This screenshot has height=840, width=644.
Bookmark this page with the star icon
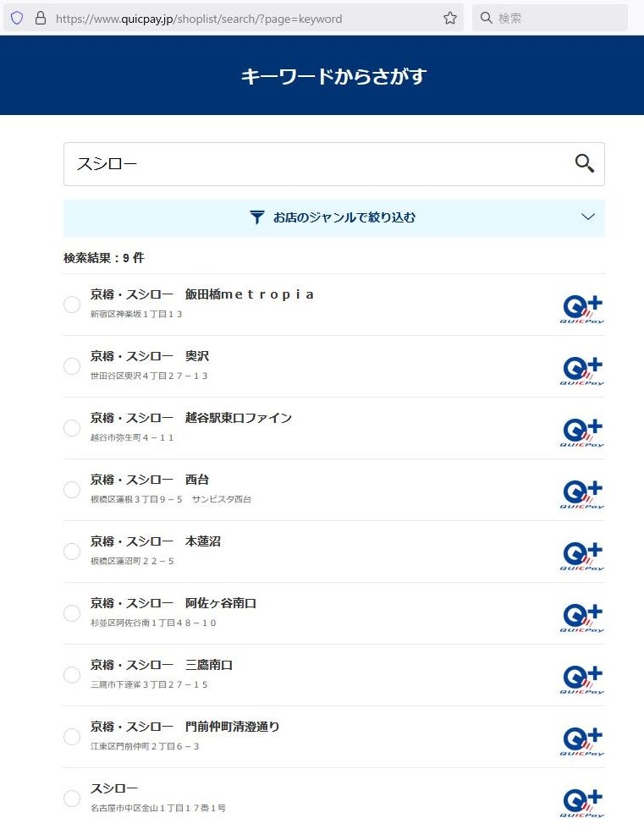coord(450,19)
